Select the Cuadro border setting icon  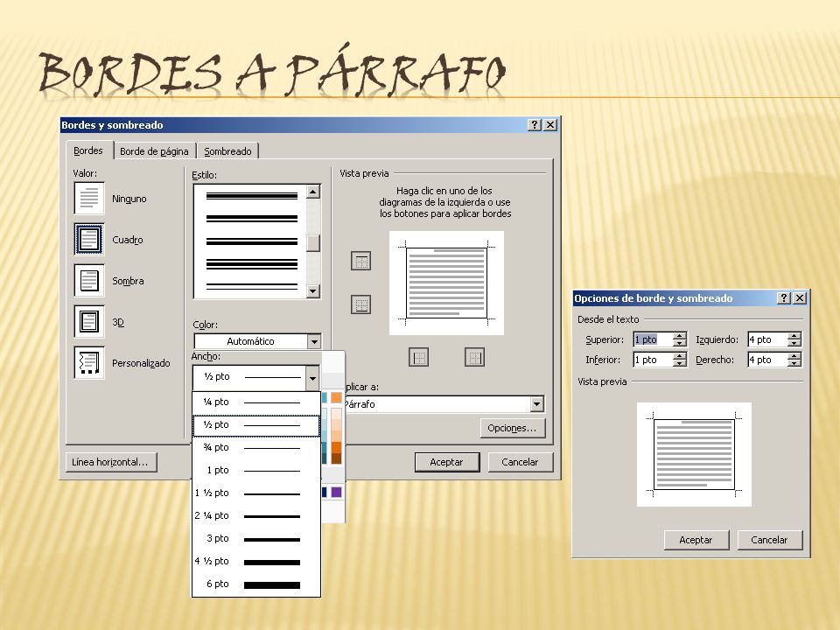pyautogui.click(x=89, y=239)
